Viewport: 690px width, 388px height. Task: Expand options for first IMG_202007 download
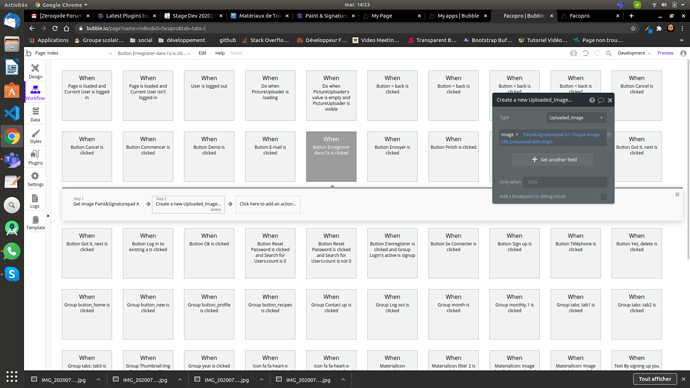point(98,380)
